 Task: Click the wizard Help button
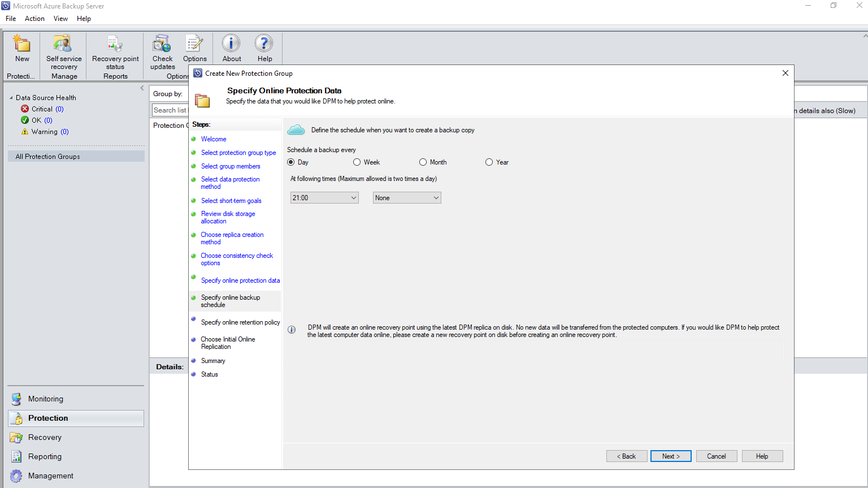pos(762,456)
